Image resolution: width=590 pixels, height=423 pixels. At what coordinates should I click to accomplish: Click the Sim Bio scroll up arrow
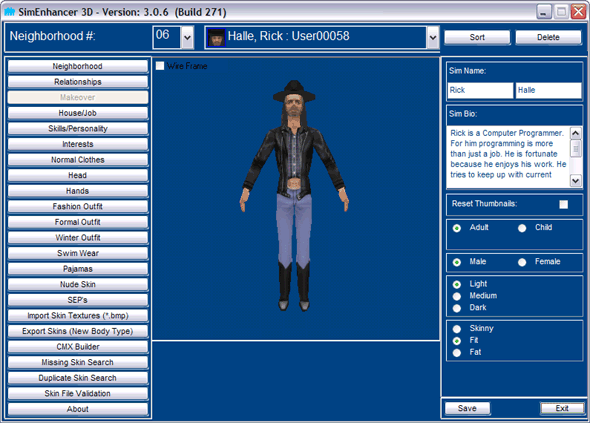[x=575, y=133]
